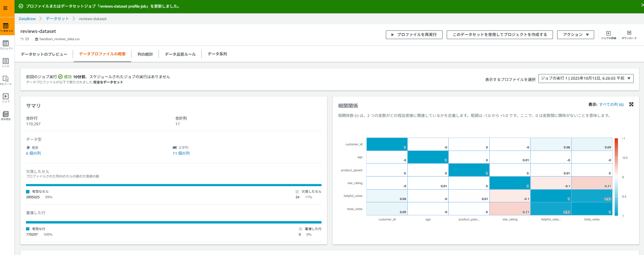This screenshot has width=644, height=255.
Task: Click the サマリ panel heading
Action: click(33, 106)
